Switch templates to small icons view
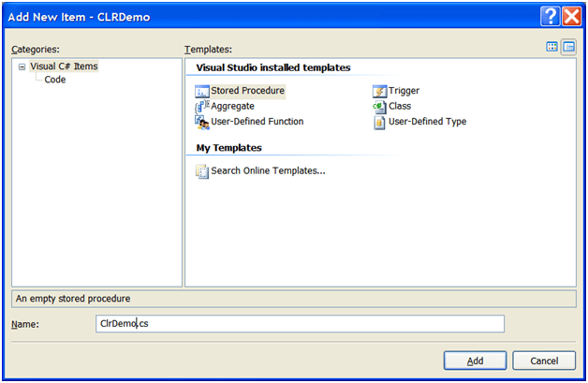 tap(569, 47)
